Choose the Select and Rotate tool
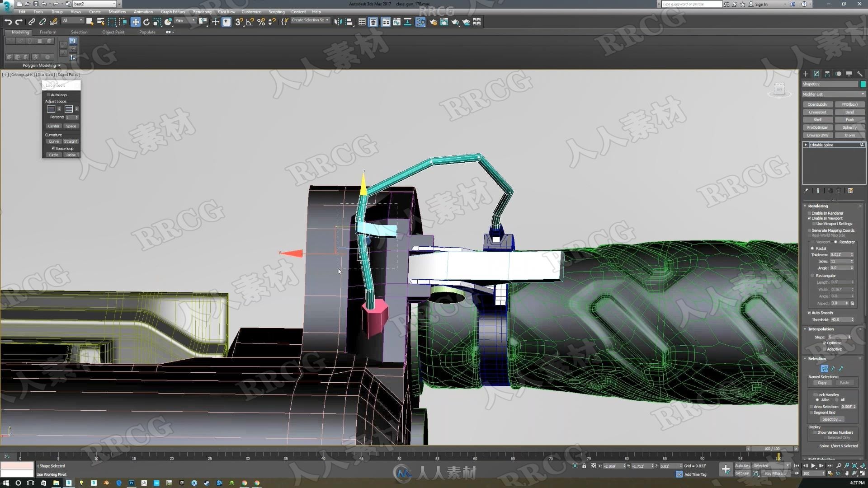The width and height of the screenshot is (868, 488). click(146, 22)
